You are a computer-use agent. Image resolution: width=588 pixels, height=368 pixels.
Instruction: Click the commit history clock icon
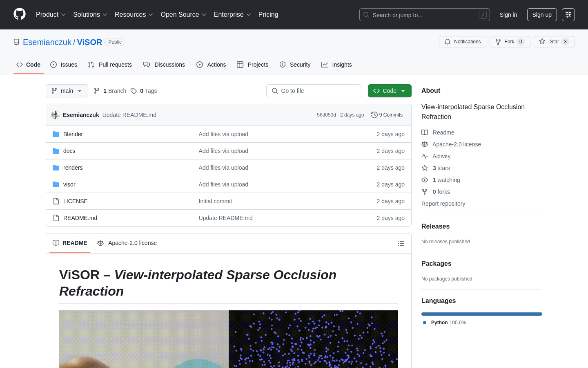point(374,115)
